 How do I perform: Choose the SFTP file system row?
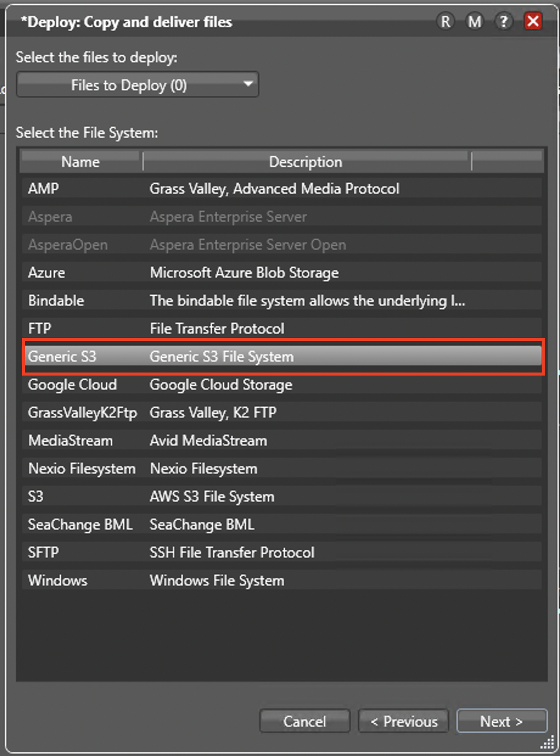coord(282,553)
